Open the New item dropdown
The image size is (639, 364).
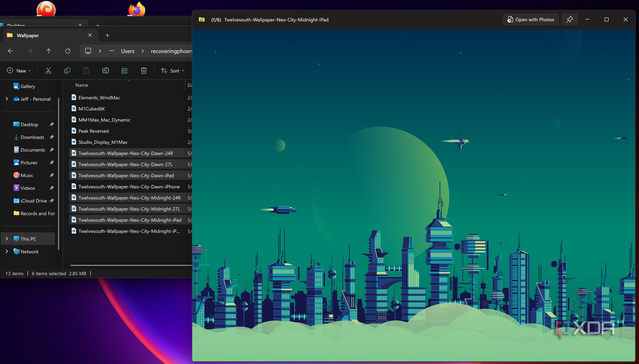click(19, 70)
